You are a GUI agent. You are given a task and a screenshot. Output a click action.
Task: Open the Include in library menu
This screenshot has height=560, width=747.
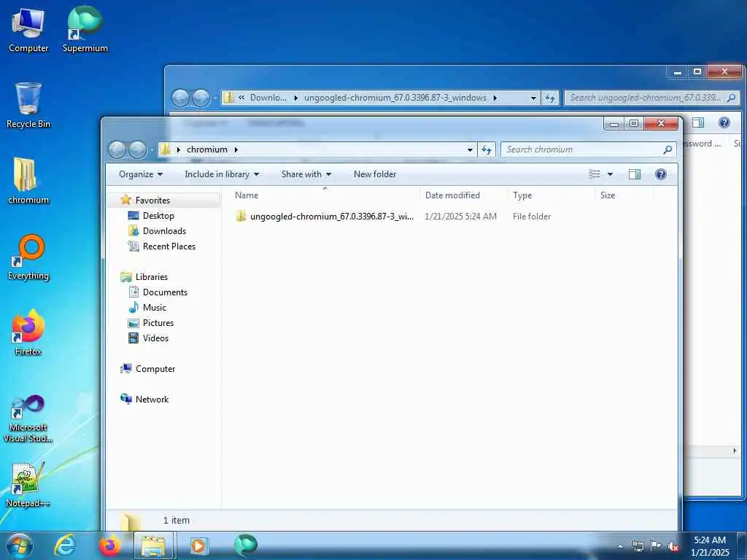[x=222, y=174]
